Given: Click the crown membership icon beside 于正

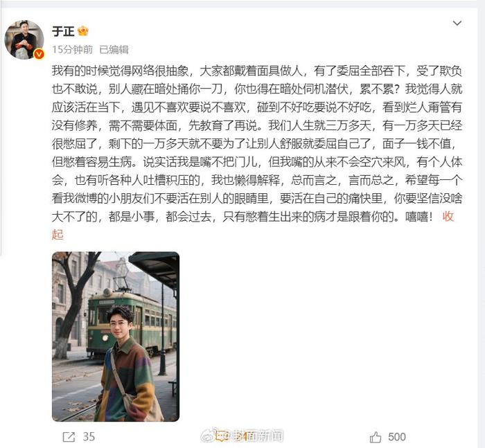Looking at the screenshot, I should click(x=83, y=31).
